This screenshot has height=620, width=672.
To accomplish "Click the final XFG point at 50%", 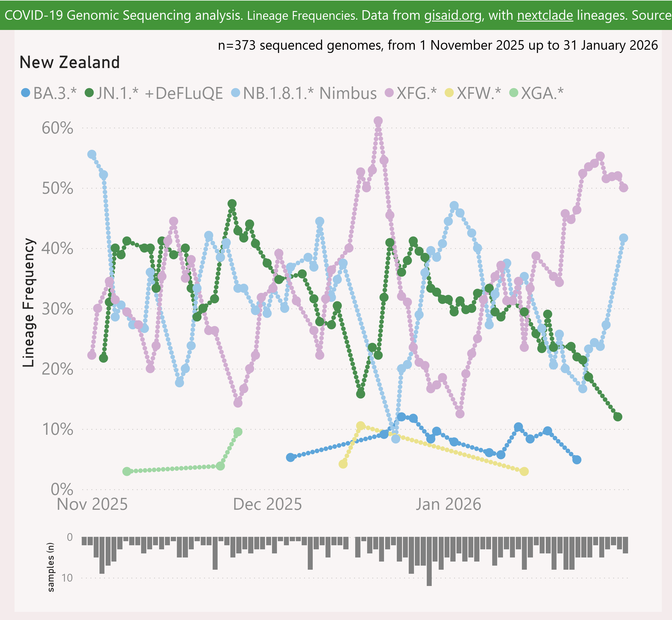I will click(623, 188).
